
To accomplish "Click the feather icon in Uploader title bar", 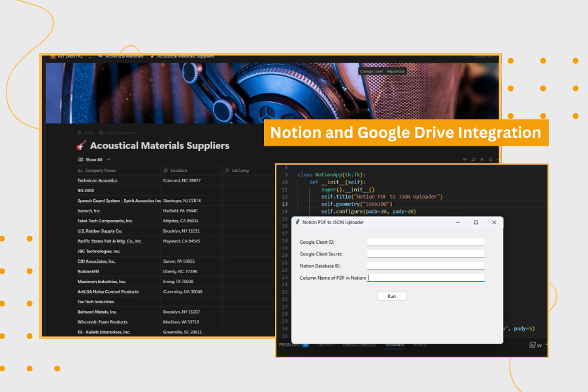I will click(297, 222).
